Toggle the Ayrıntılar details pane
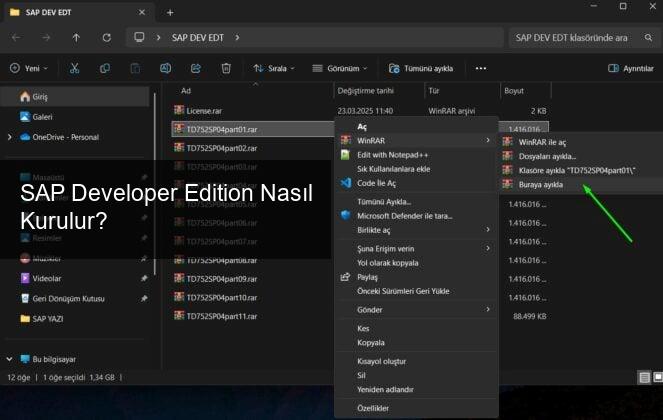 pyautogui.click(x=630, y=68)
